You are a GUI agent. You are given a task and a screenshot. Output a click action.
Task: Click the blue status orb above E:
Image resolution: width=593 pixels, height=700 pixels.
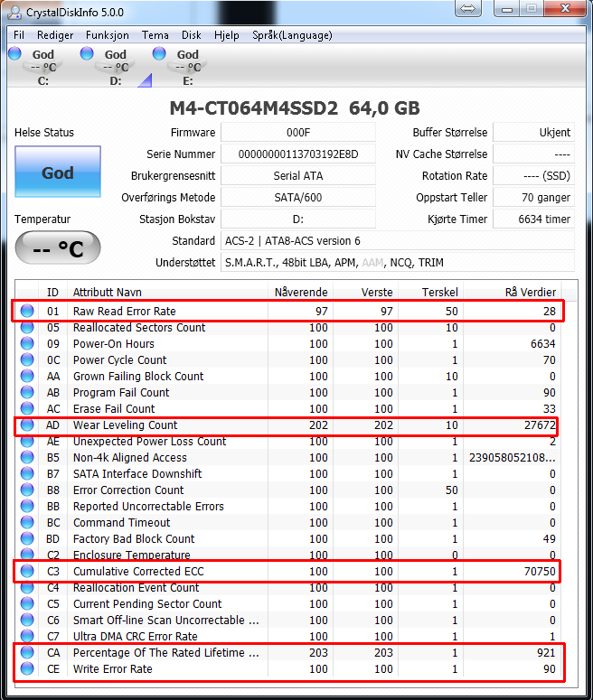(159, 53)
